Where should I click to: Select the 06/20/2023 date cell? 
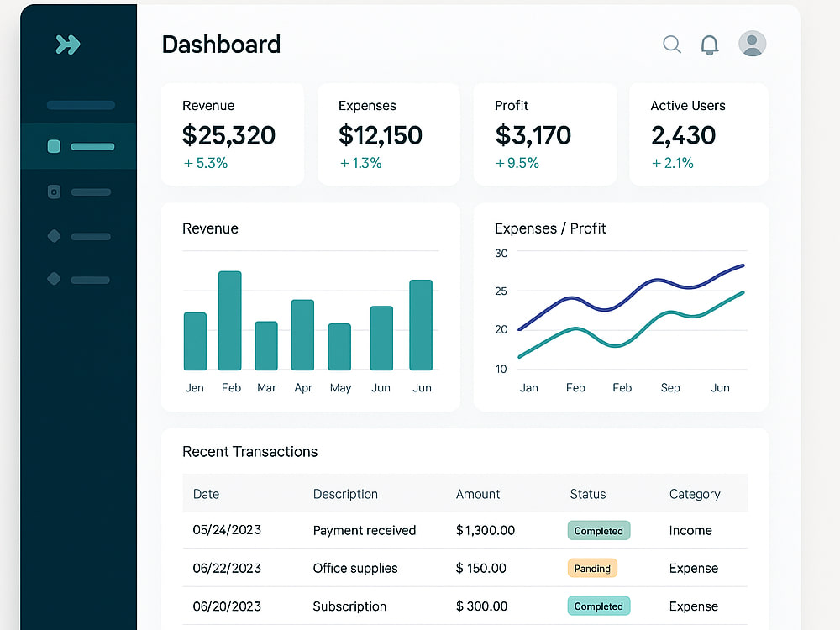click(x=227, y=606)
